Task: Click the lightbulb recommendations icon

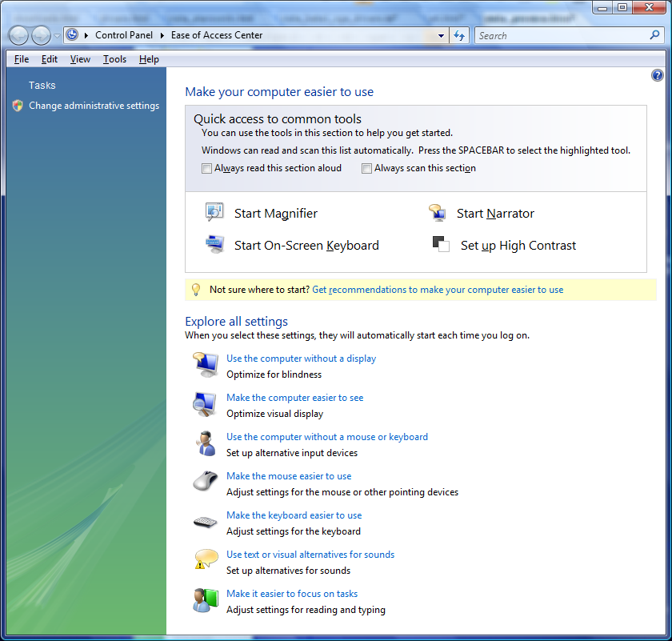Action: click(196, 290)
